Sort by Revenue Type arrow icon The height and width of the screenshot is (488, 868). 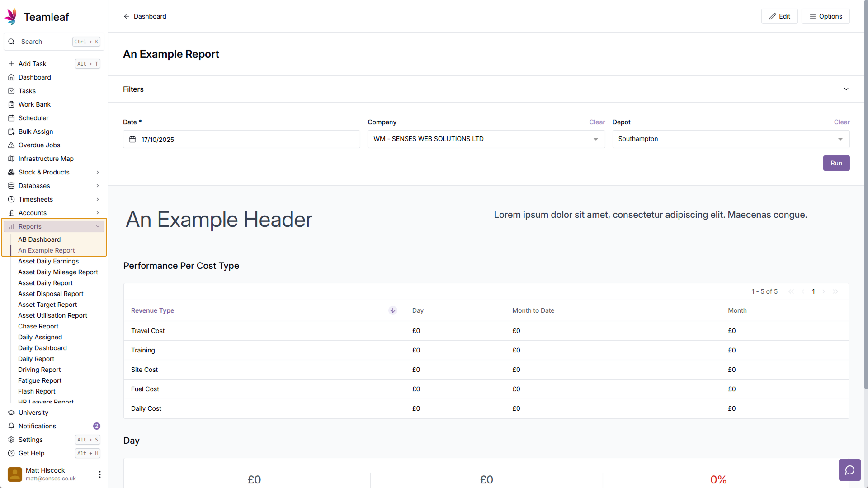[393, 310]
